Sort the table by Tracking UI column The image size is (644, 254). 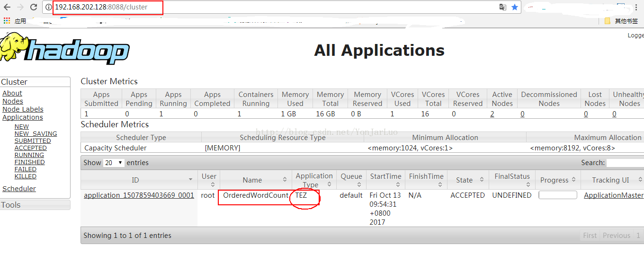click(x=612, y=180)
